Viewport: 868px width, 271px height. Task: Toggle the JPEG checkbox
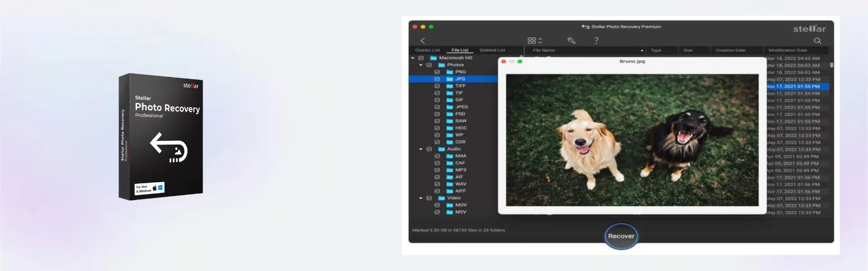pos(437,107)
